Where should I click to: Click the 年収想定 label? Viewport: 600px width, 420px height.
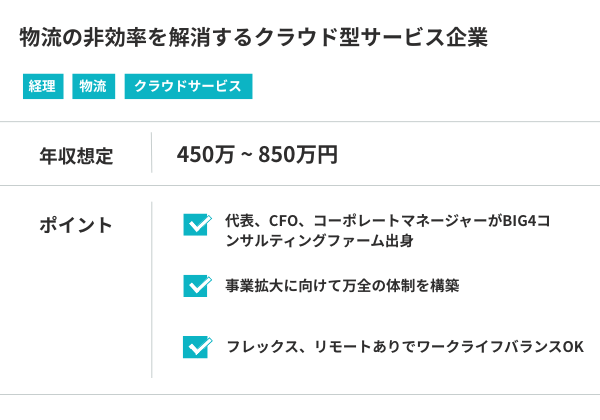(x=76, y=155)
